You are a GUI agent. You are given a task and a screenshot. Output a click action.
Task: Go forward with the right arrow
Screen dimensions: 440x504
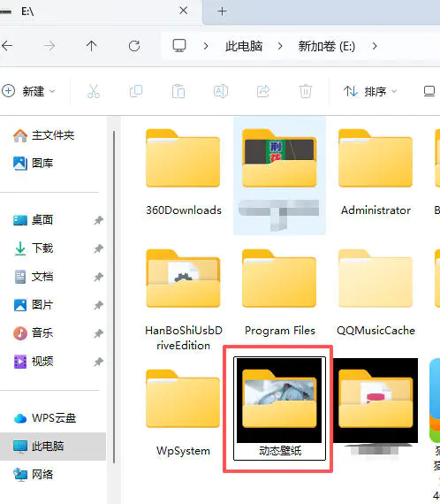pos(49,46)
